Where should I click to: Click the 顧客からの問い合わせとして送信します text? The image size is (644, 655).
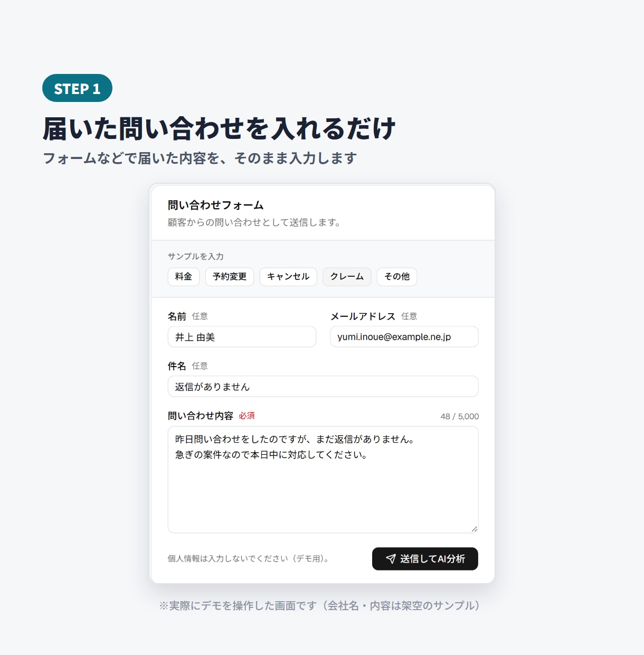[255, 222]
